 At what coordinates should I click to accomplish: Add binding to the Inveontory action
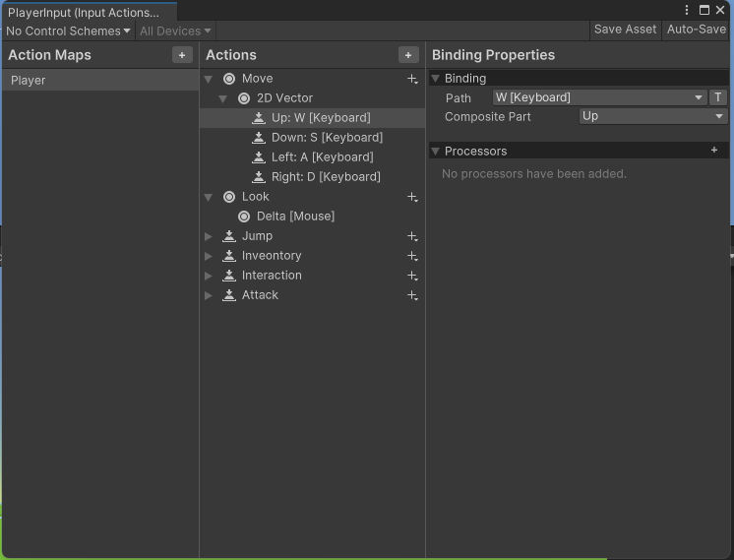click(412, 256)
